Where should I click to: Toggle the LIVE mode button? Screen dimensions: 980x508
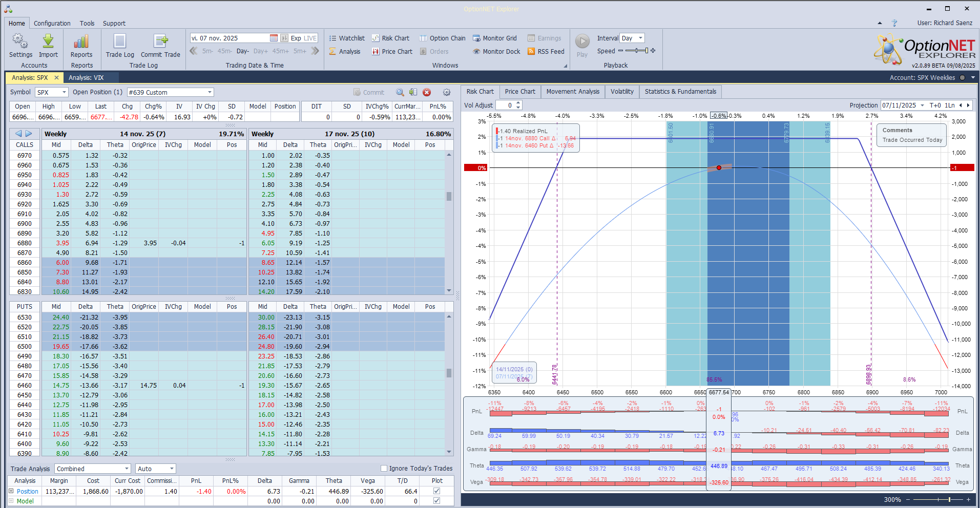[x=310, y=38]
